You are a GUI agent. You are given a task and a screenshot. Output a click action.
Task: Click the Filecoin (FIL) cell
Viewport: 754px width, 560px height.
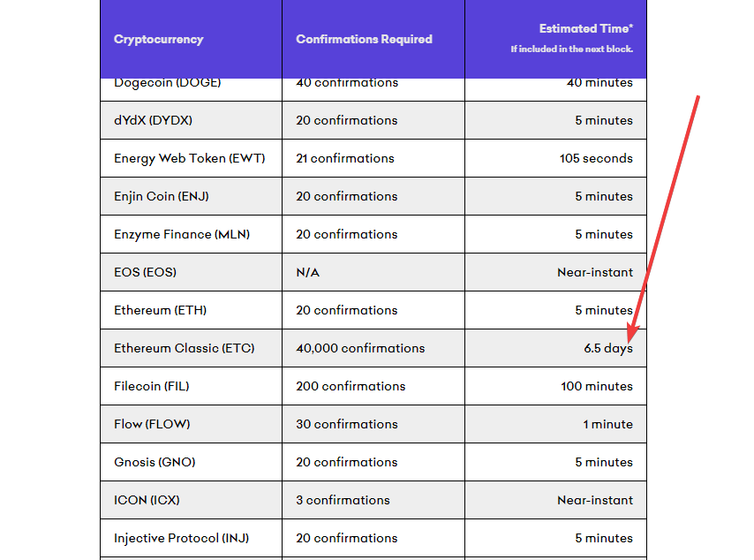[151, 386]
